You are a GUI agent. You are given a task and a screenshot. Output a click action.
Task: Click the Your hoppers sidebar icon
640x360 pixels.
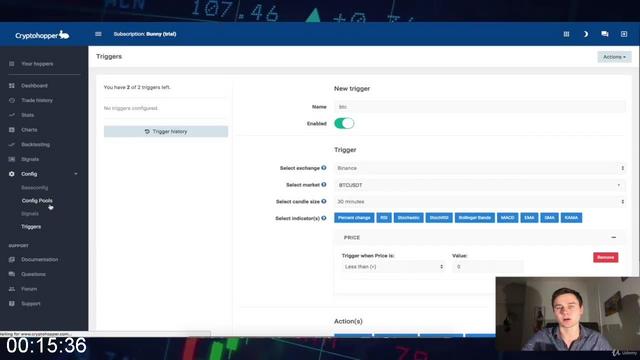11,64
